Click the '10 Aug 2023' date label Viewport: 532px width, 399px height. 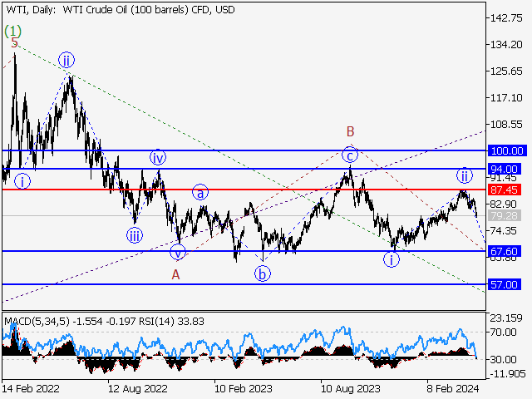(x=351, y=388)
